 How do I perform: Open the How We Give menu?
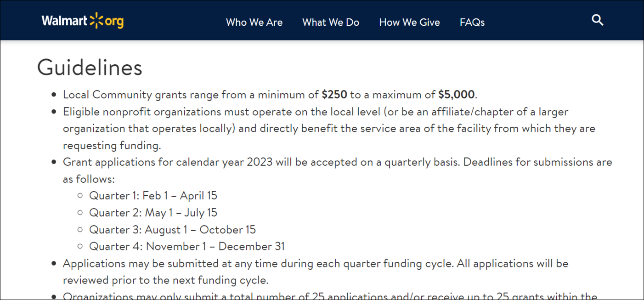409,22
